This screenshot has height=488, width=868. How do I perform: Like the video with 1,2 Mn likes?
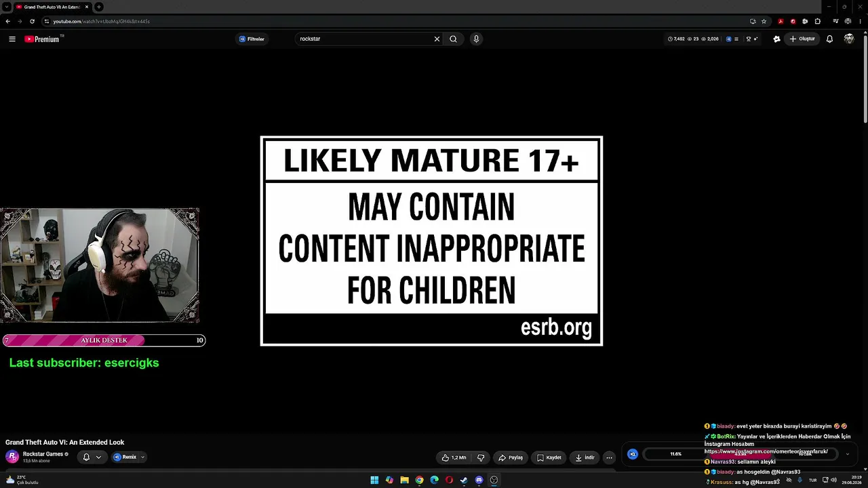point(454,457)
